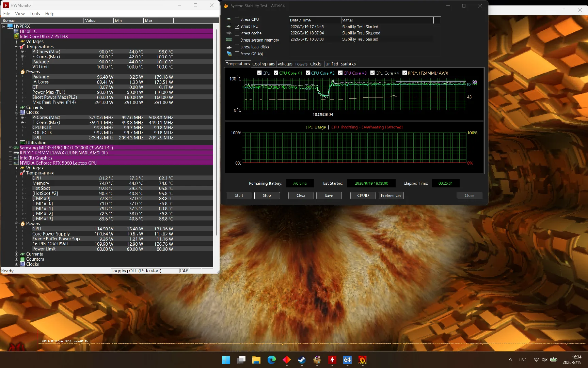Click the CPU Utilization graph icon
The image size is (588, 368).
point(22,143)
